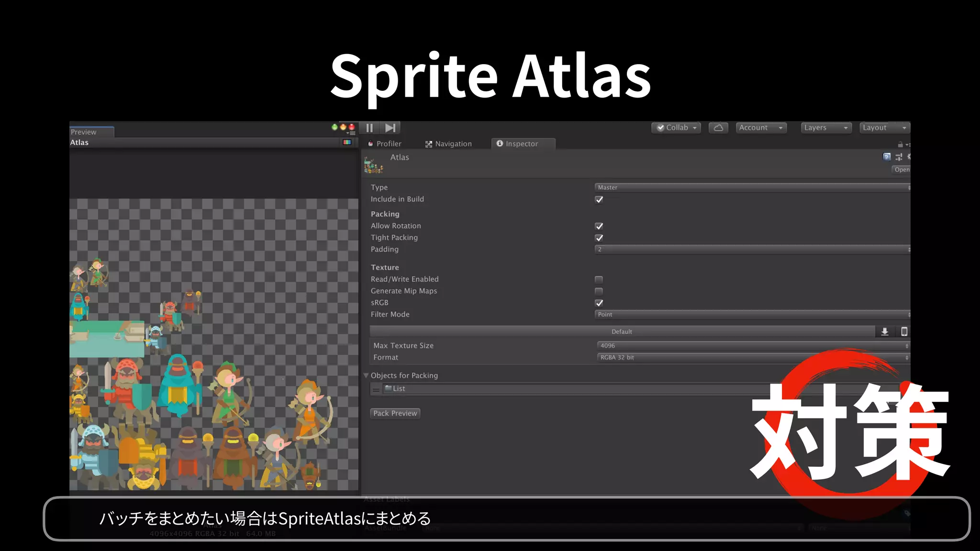Viewport: 980px width, 551px height.
Task: Click the yellow window button in Preview
Action: click(x=343, y=127)
